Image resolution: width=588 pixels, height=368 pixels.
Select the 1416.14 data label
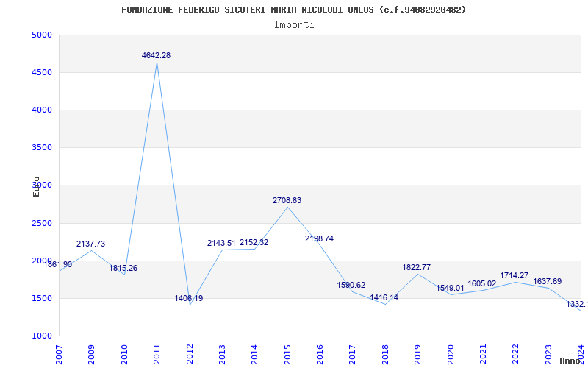pyautogui.click(x=384, y=298)
